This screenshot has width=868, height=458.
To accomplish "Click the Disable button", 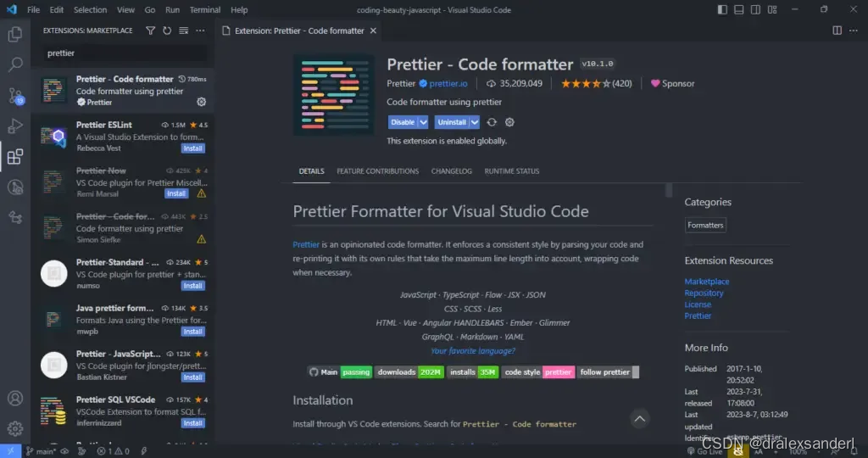I will click(403, 122).
